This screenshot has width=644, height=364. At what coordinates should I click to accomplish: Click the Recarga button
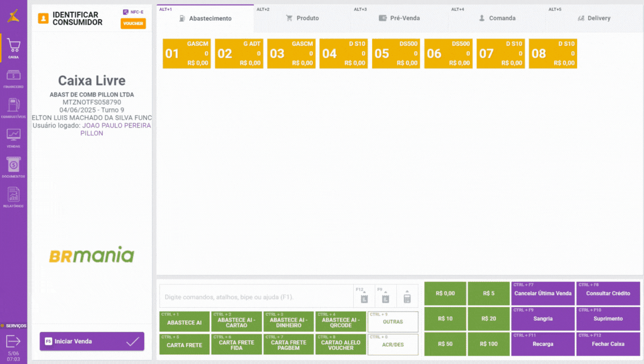[543, 344]
